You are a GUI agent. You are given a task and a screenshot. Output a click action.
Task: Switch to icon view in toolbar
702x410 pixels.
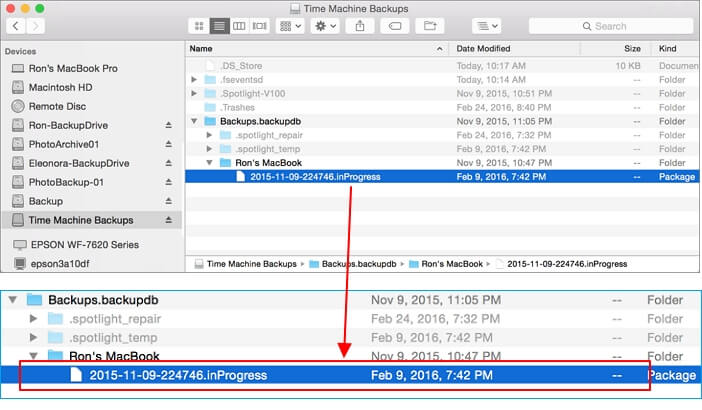(198, 26)
